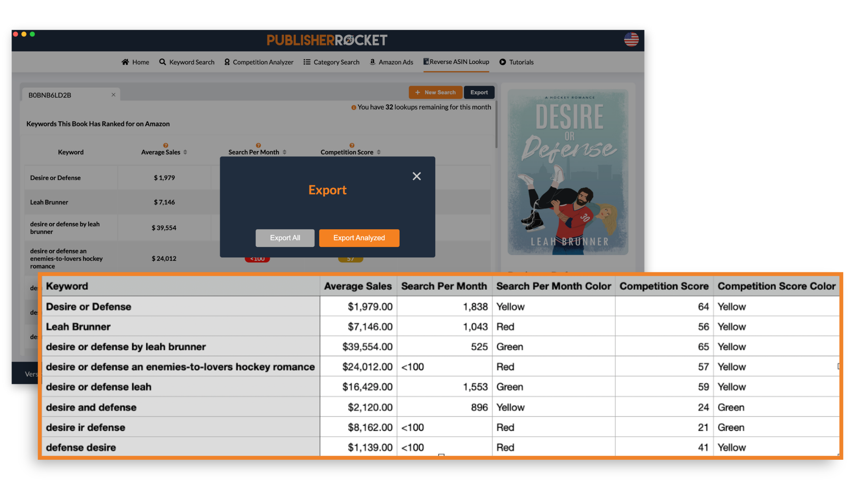This screenshot has width=855, height=504.
Task: Click the Amazon Ads icon
Action: pos(372,62)
